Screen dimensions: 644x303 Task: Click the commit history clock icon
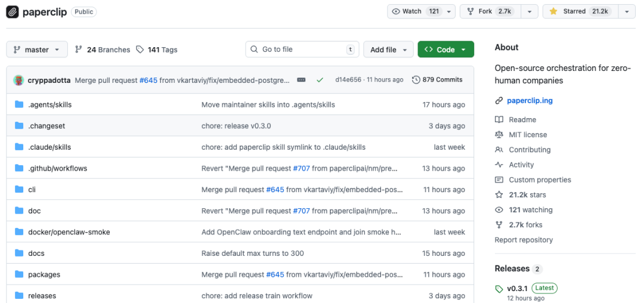click(416, 80)
